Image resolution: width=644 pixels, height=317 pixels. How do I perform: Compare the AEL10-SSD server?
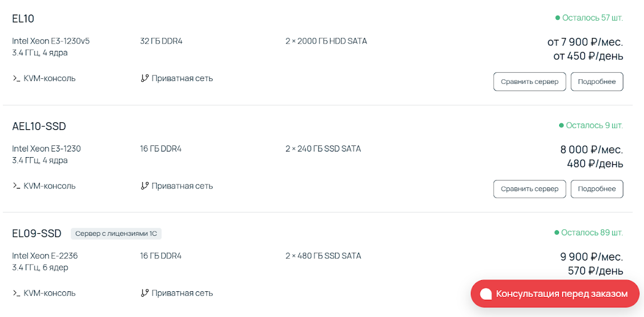coord(529,189)
